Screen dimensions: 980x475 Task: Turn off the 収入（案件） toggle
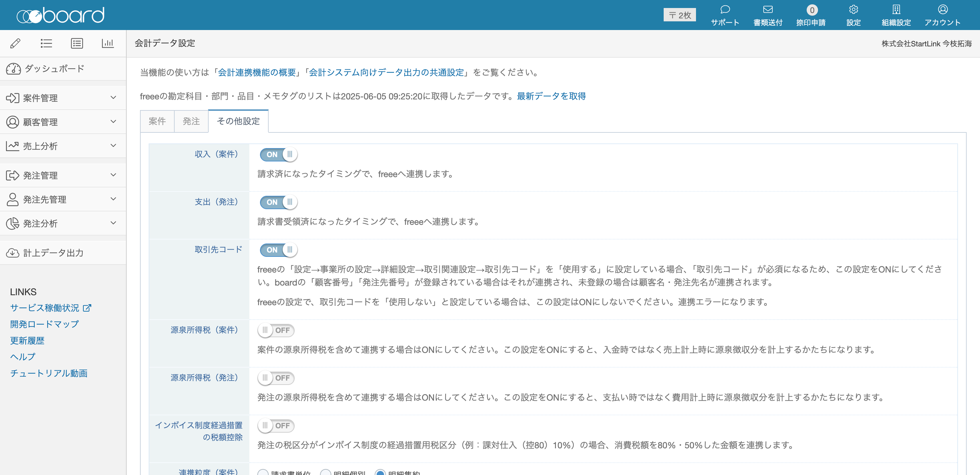pos(278,154)
